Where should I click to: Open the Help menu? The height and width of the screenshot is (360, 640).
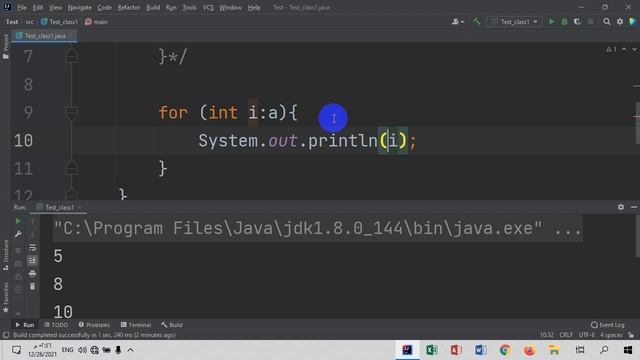coord(254,7)
